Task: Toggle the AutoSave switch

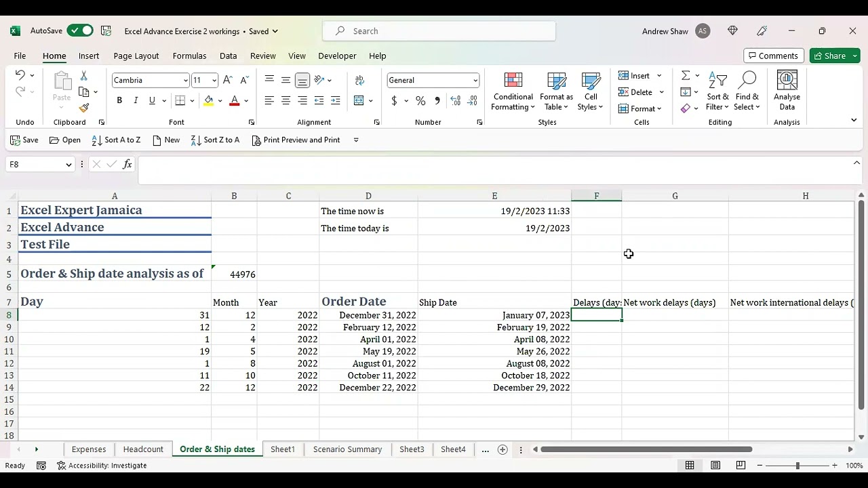Action: tap(80, 31)
